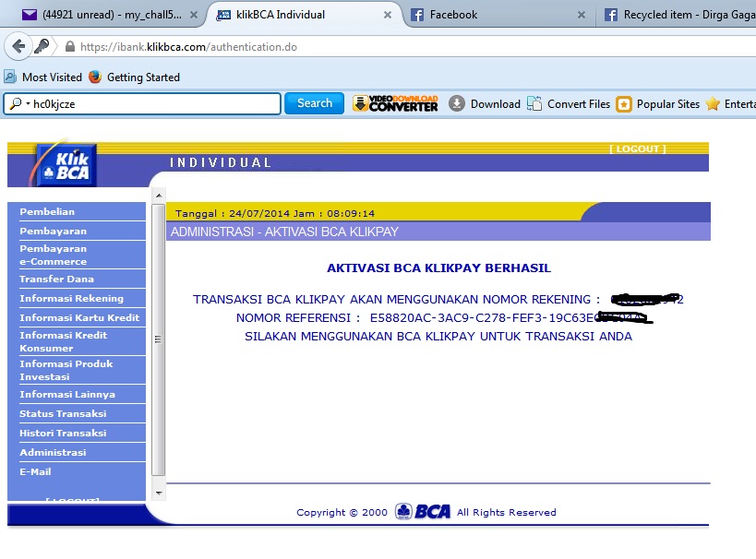Viewport: 756px width, 559px height.
Task: Open the search engine selector dropdown
Action: [x=18, y=104]
